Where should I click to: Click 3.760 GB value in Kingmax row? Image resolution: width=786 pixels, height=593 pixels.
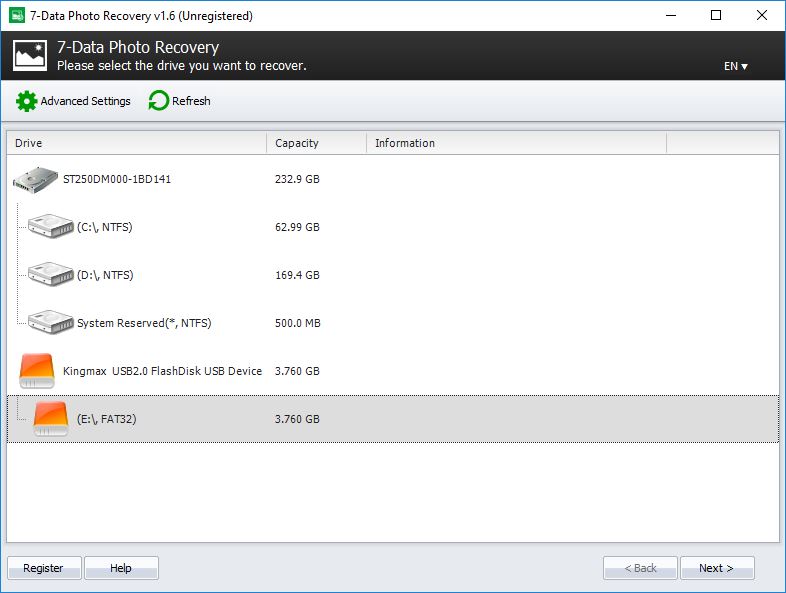click(297, 371)
